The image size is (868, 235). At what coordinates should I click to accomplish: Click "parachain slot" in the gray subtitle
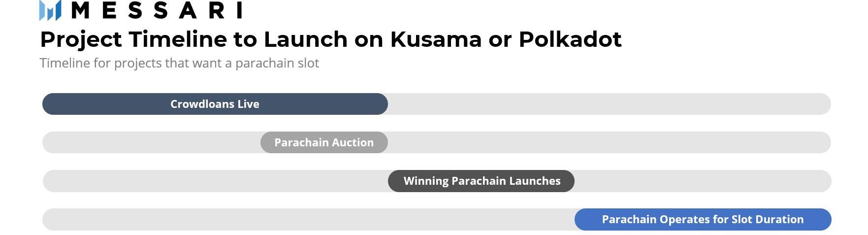click(277, 63)
